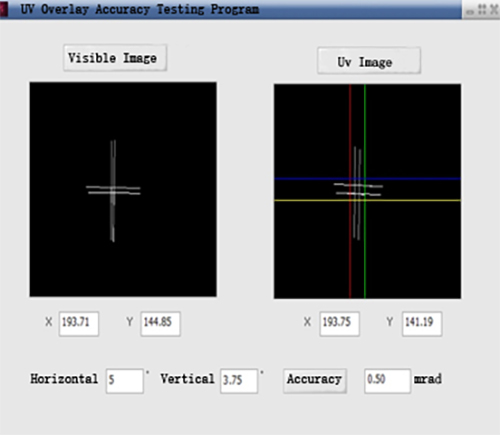This screenshot has width=500, height=435.
Task: Minimize the testing program window
Action: (470, 11)
